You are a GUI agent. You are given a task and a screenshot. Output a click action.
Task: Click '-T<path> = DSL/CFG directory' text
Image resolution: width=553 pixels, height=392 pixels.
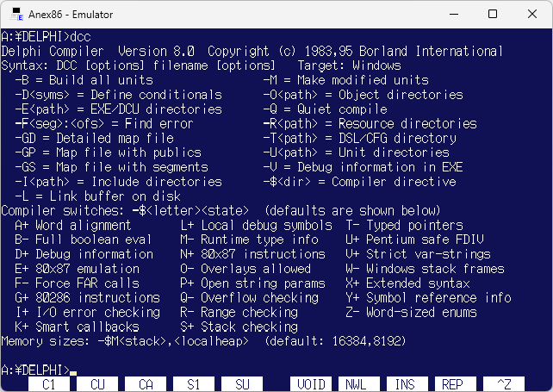coord(360,138)
